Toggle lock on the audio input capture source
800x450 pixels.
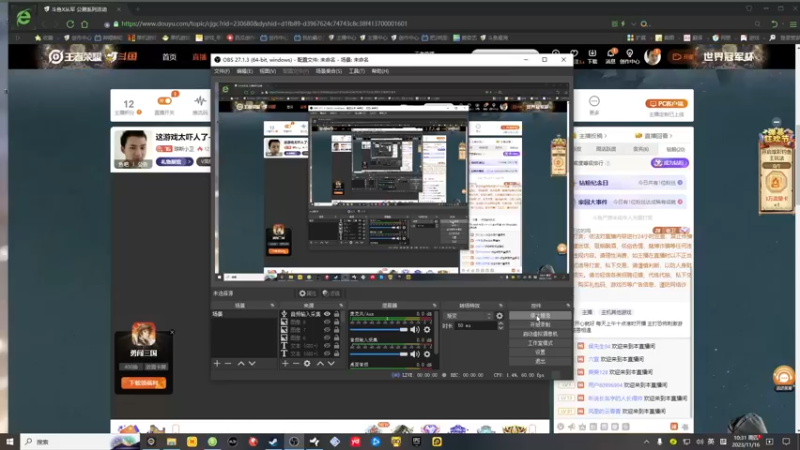point(337,314)
